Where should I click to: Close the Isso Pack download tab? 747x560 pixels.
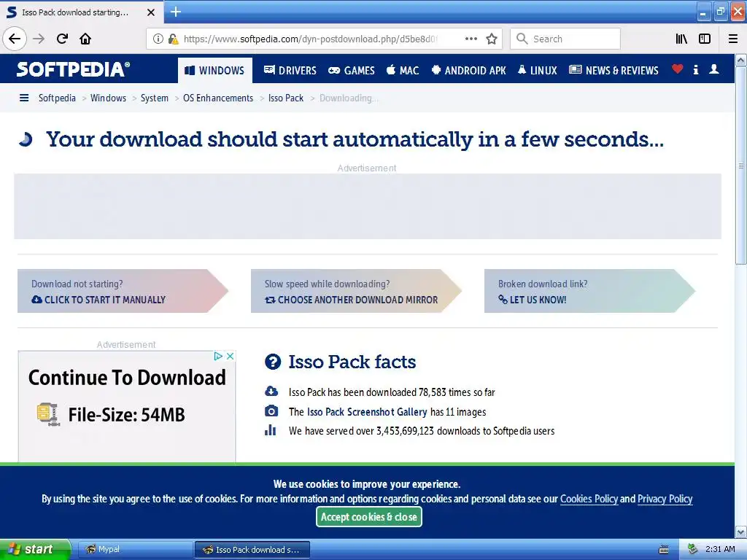[151, 12]
